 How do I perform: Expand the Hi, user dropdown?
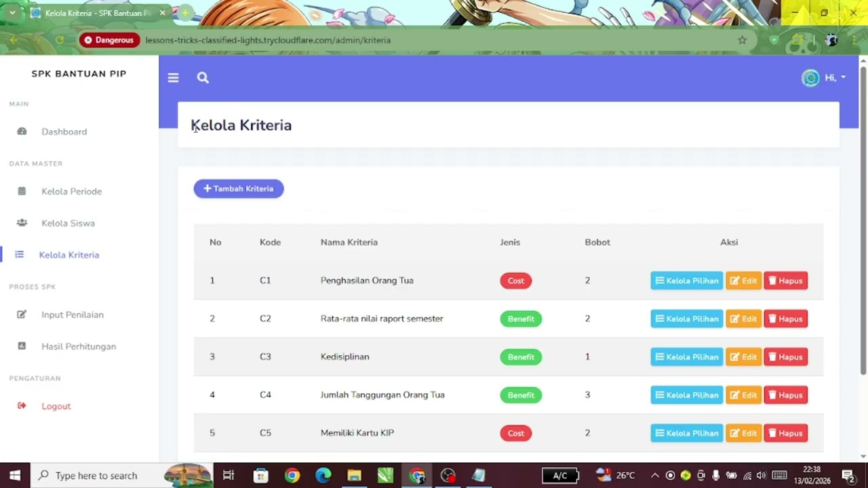pyautogui.click(x=835, y=78)
